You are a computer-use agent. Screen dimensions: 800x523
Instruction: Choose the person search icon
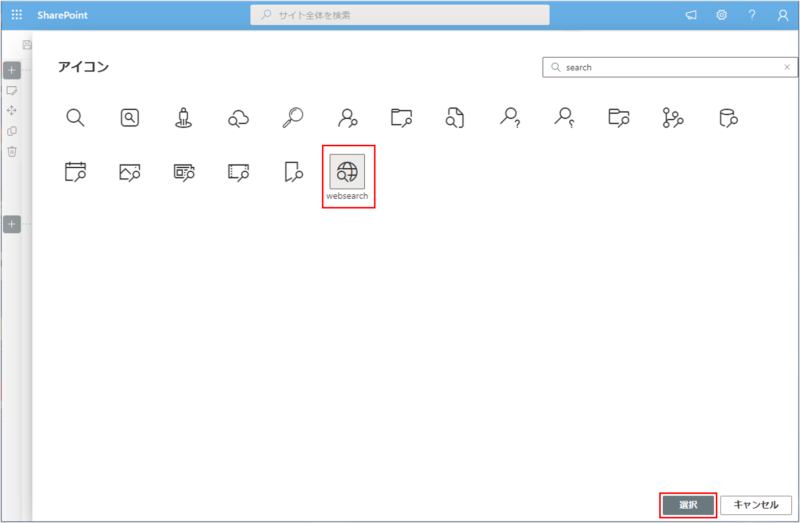point(347,118)
